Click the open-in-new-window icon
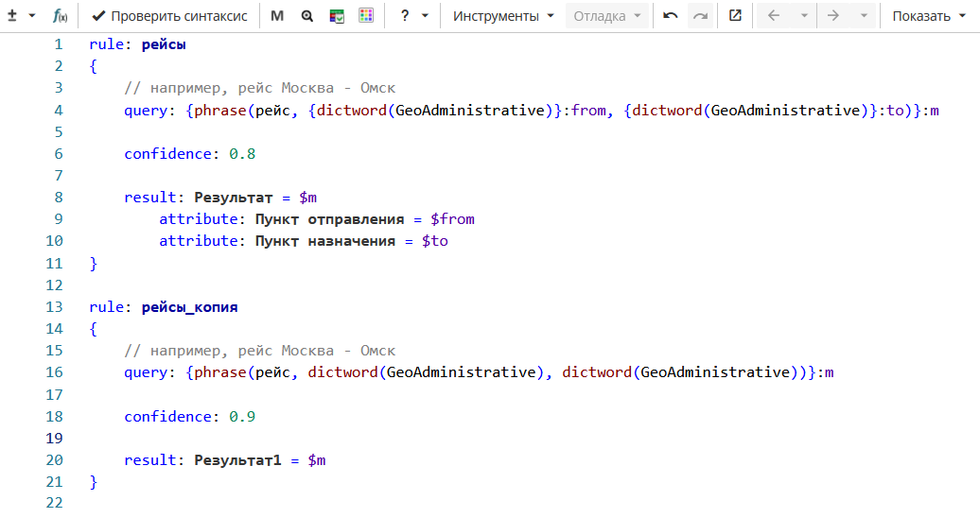This screenshot has width=980, height=518. coord(735,16)
